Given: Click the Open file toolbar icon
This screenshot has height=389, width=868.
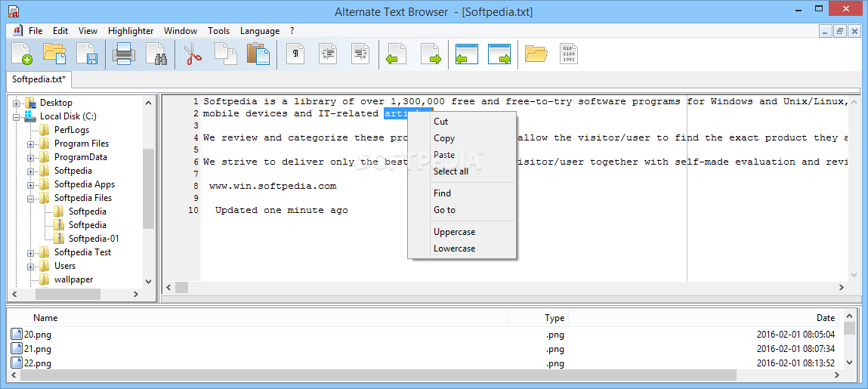Looking at the screenshot, I should [x=55, y=54].
